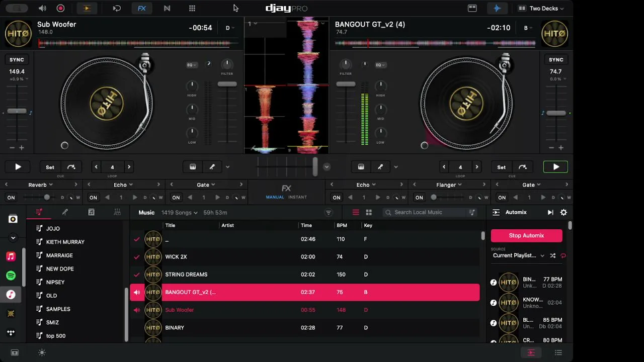Expand the left deck tools dropdown arrow
The height and width of the screenshot is (362, 644).
pos(227,167)
